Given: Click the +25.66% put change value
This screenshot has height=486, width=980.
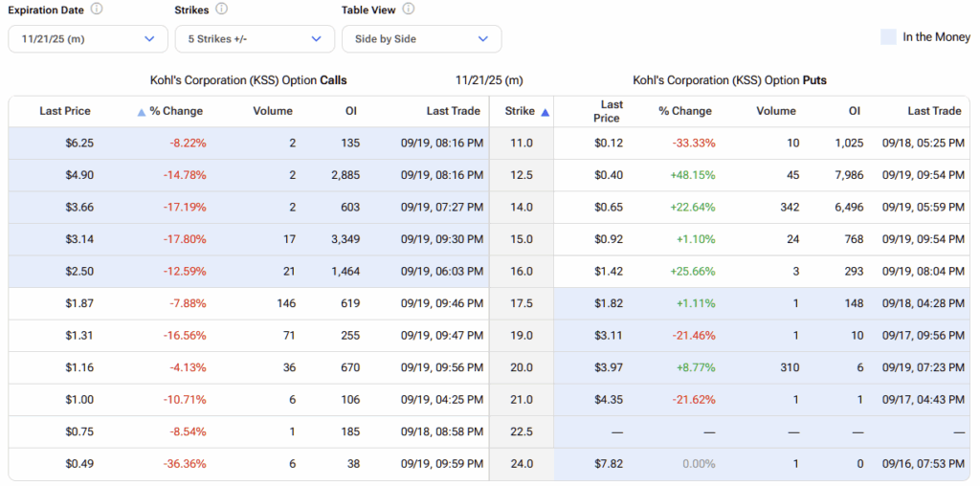Looking at the screenshot, I should pos(693,272).
